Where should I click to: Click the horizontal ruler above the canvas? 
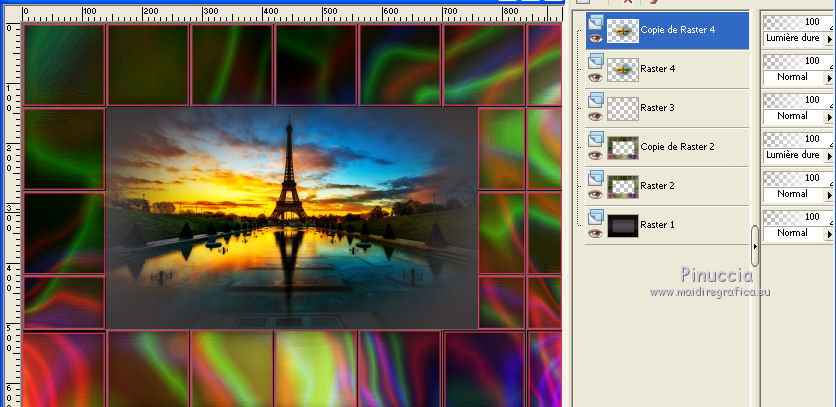tap(292, 14)
